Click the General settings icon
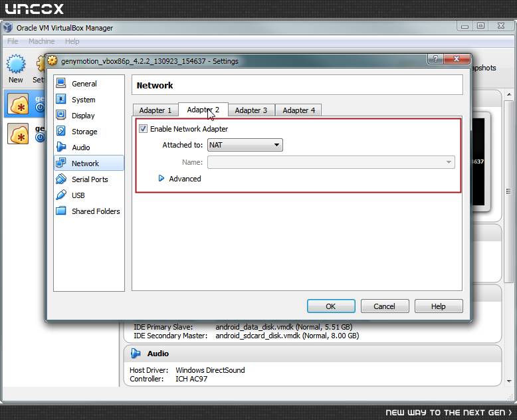The width and height of the screenshot is (517, 420). click(x=60, y=83)
